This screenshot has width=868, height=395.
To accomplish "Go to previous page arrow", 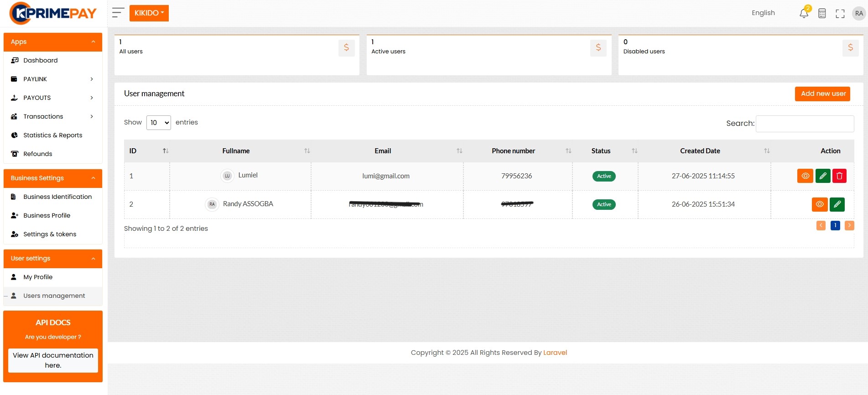I will (x=821, y=225).
